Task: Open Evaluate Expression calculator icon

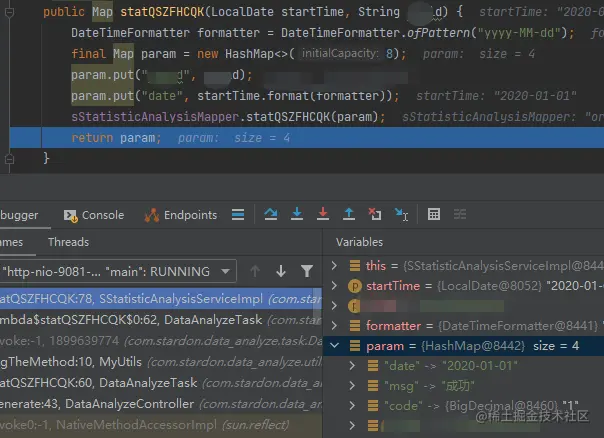Action: click(x=434, y=214)
